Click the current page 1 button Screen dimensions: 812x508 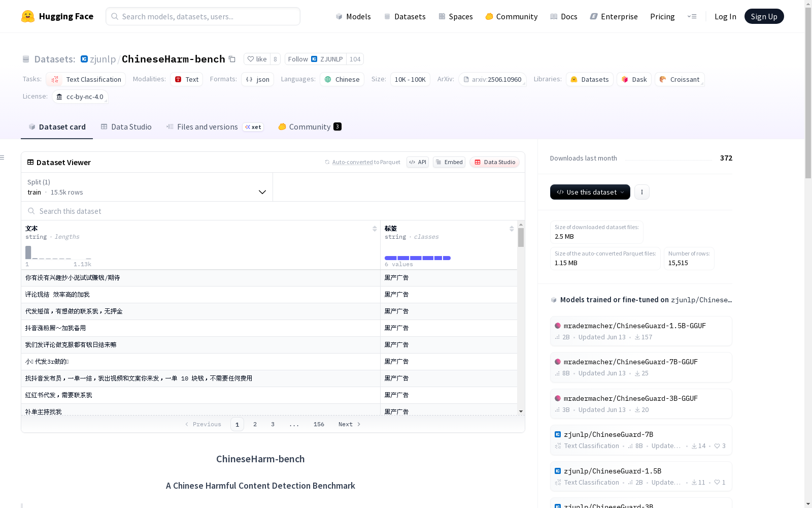[x=237, y=424]
